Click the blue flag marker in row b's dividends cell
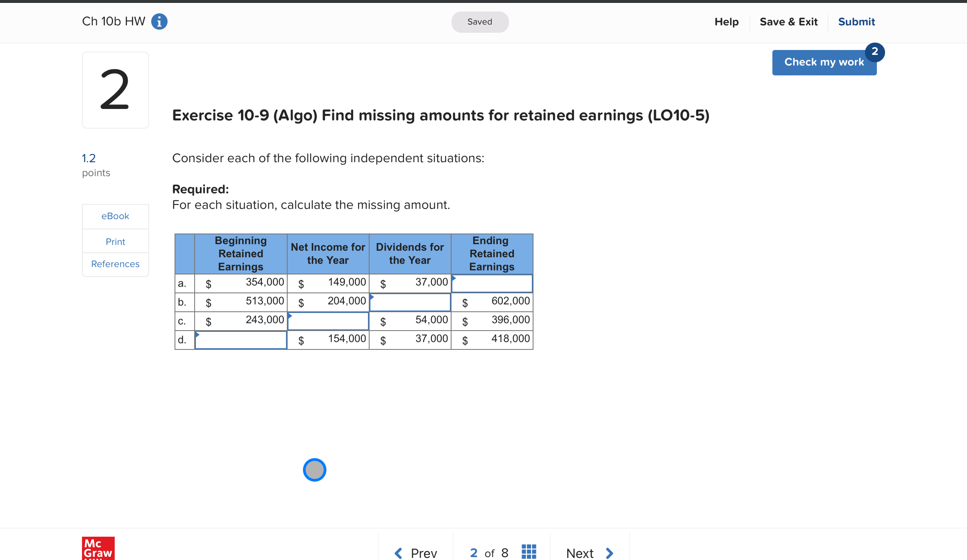 (x=372, y=296)
